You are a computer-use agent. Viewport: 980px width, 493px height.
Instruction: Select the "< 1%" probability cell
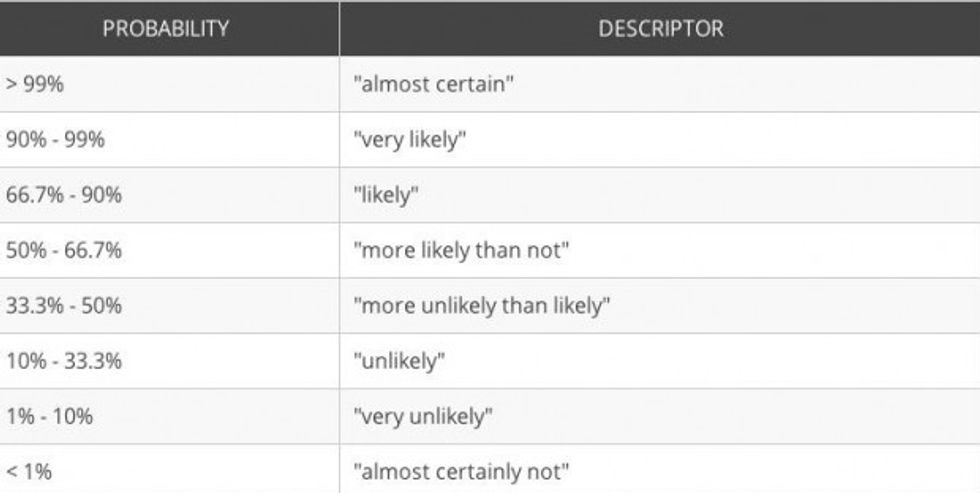click(27, 470)
